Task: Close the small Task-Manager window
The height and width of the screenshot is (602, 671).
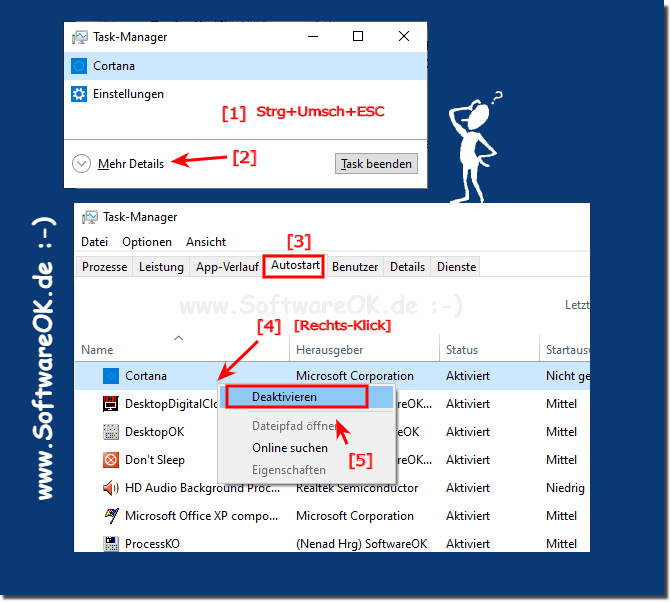Action: (x=404, y=36)
